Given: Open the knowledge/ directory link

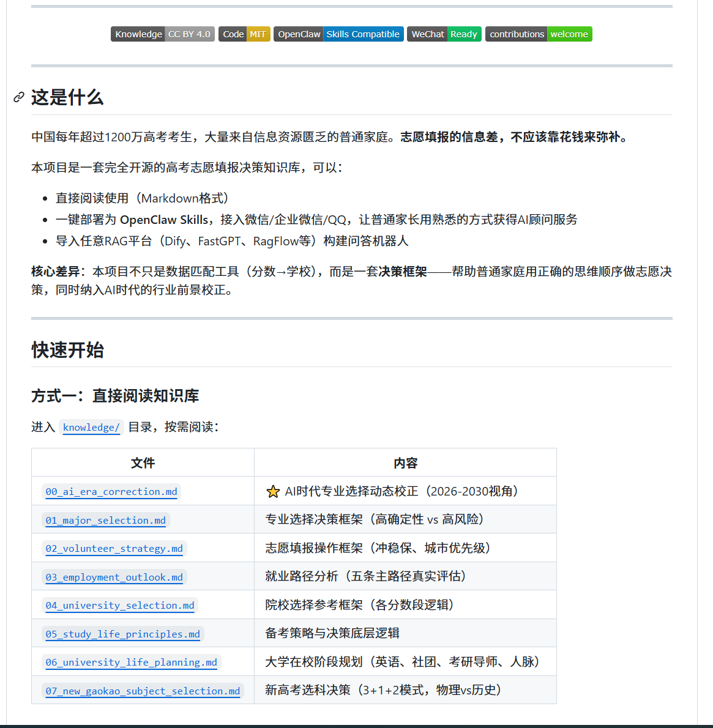Looking at the screenshot, I should point(91,428).
